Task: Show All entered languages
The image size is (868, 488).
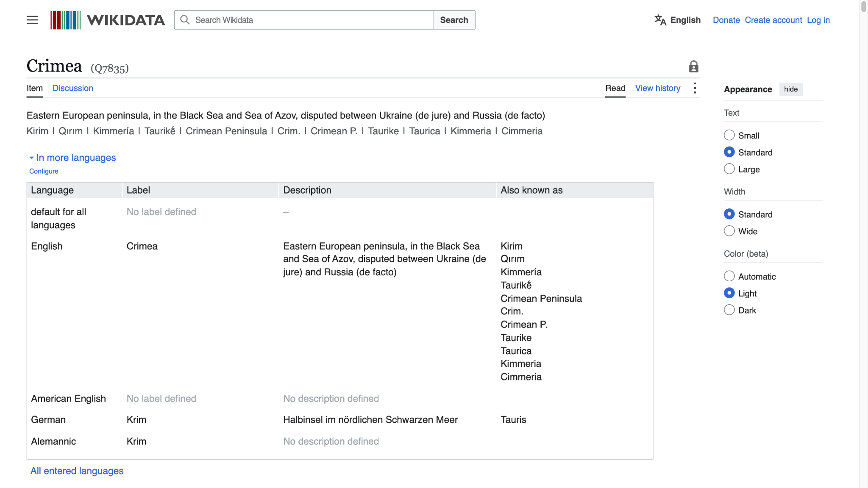Action: click(77, 471)
